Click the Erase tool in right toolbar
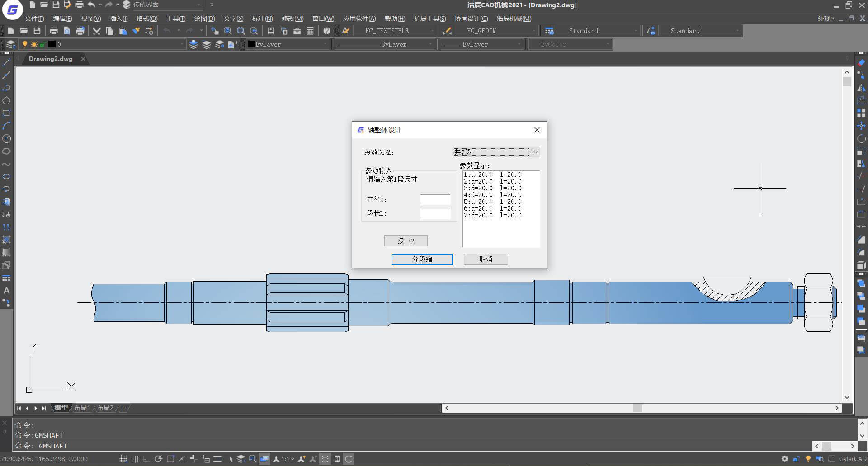The height and width of the screenshot is (466, 868). pos(861,62)
